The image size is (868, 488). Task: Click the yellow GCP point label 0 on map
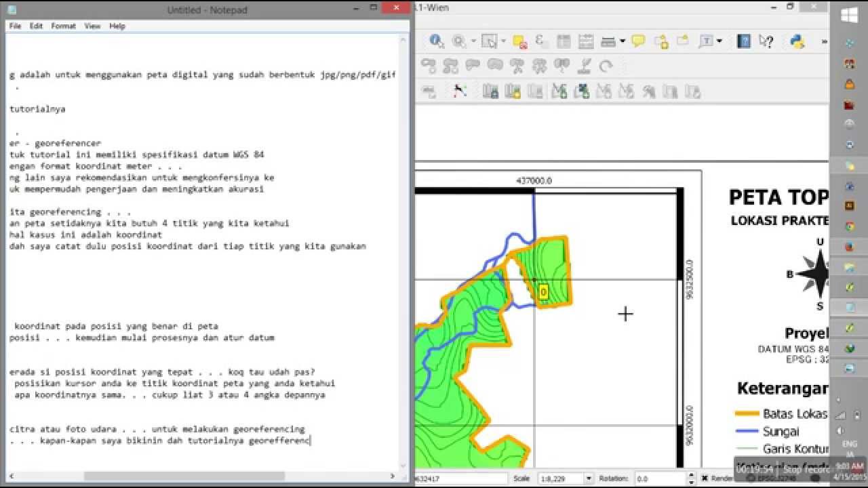[543, 292]
